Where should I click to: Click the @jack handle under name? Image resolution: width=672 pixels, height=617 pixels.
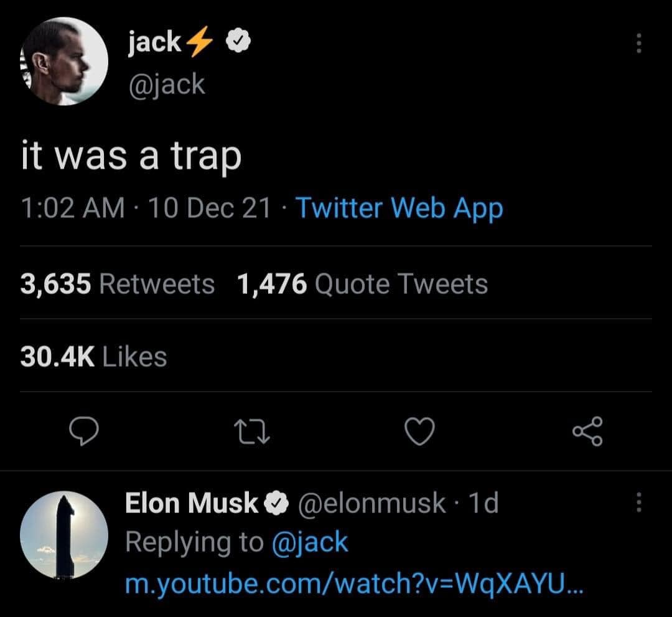pyautogui.click(x=166, y=83)
